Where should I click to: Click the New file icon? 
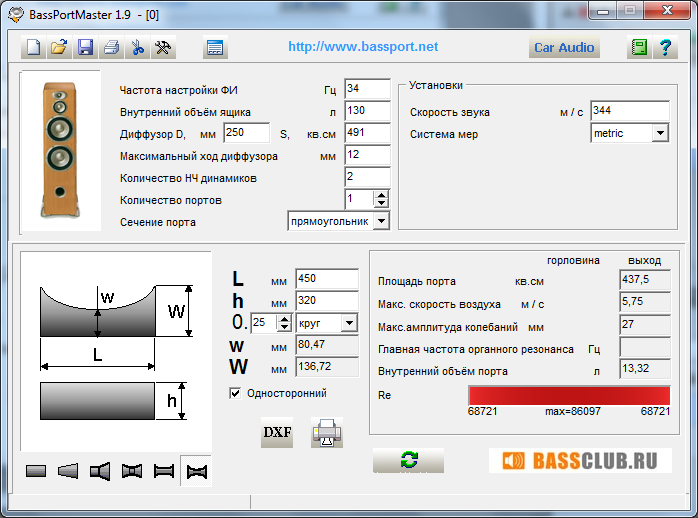(x=33, y=47)
